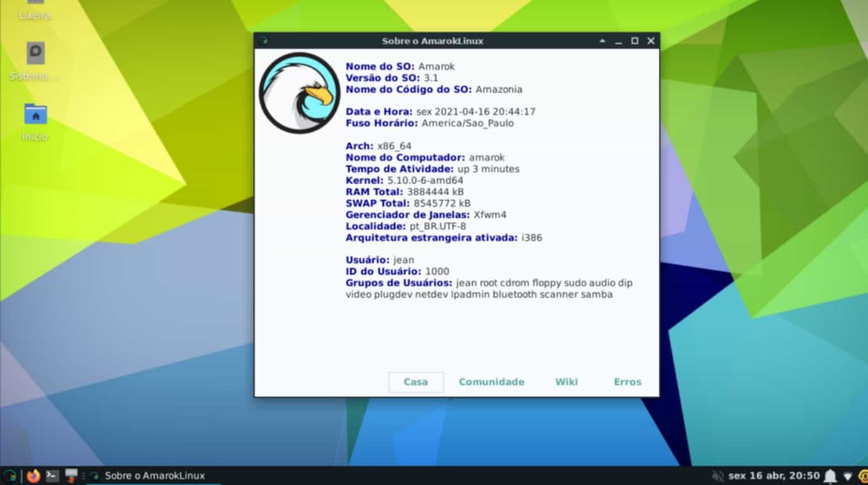Click the Nome do Computador: amarok line

[424, 157]
